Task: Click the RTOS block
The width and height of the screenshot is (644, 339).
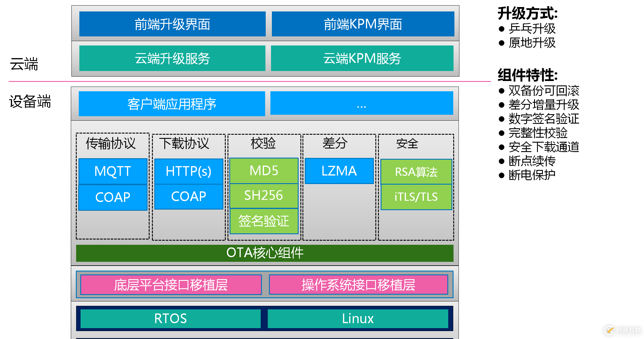Action: [x=170, y=318]
